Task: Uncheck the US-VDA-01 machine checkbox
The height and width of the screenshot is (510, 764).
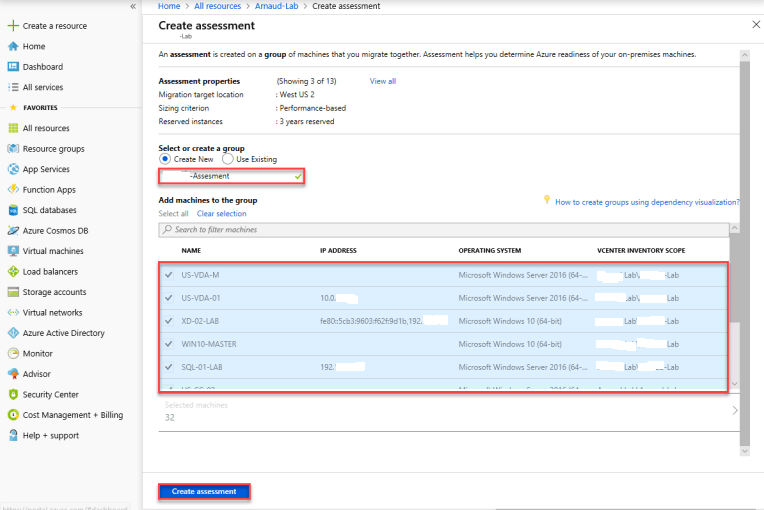Action: [169, 298]
